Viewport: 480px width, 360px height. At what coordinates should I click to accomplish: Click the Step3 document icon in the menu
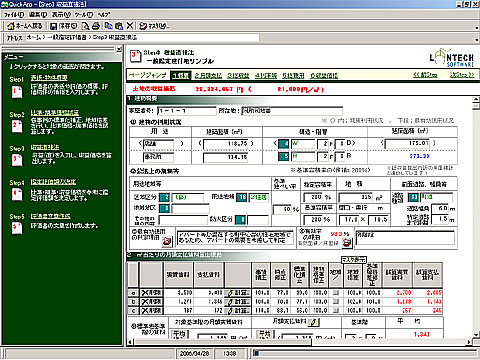tap(17, 160)
